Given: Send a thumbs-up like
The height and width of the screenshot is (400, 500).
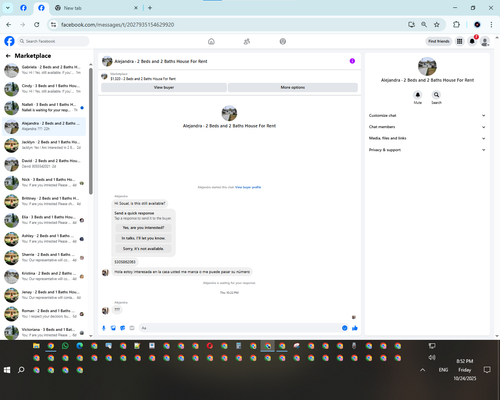Looking at the screenshot, I should 355,328.
